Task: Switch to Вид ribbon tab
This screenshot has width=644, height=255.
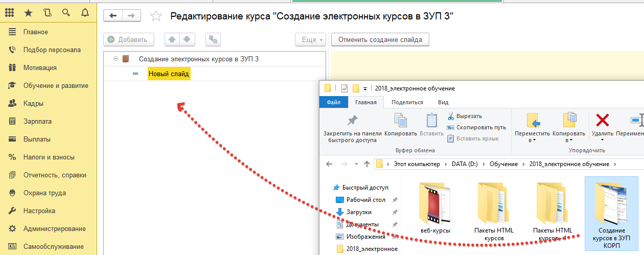Action: pyautogui.click(x=443, y=102)
